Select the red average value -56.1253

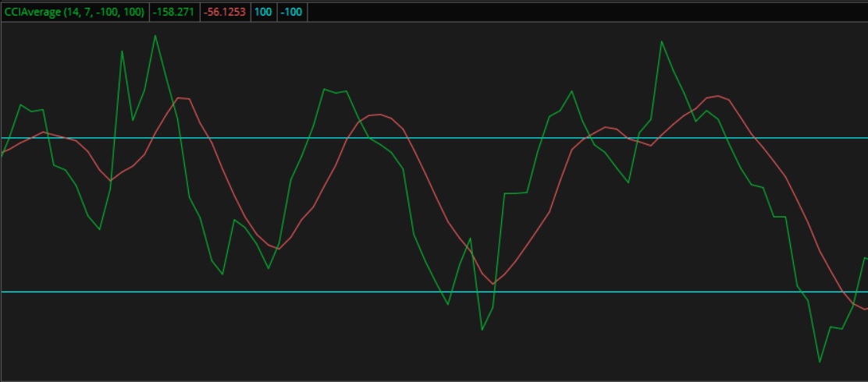224,12
